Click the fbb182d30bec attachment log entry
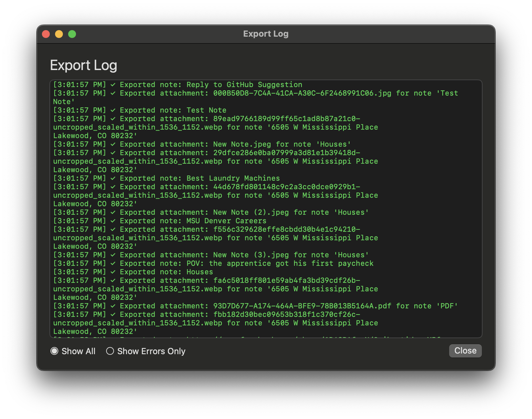This screenshot has height=419, width=532. point(216,323)
